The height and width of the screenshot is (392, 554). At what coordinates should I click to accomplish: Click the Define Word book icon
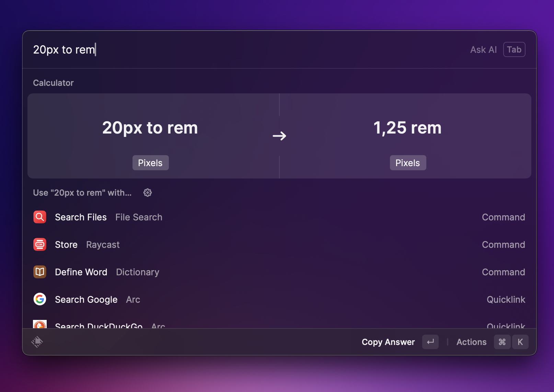click(40, 272)
